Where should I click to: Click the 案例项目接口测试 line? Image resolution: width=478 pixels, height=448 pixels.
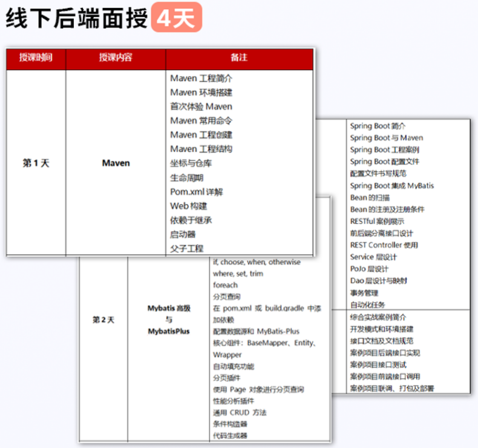click(378, 364)
